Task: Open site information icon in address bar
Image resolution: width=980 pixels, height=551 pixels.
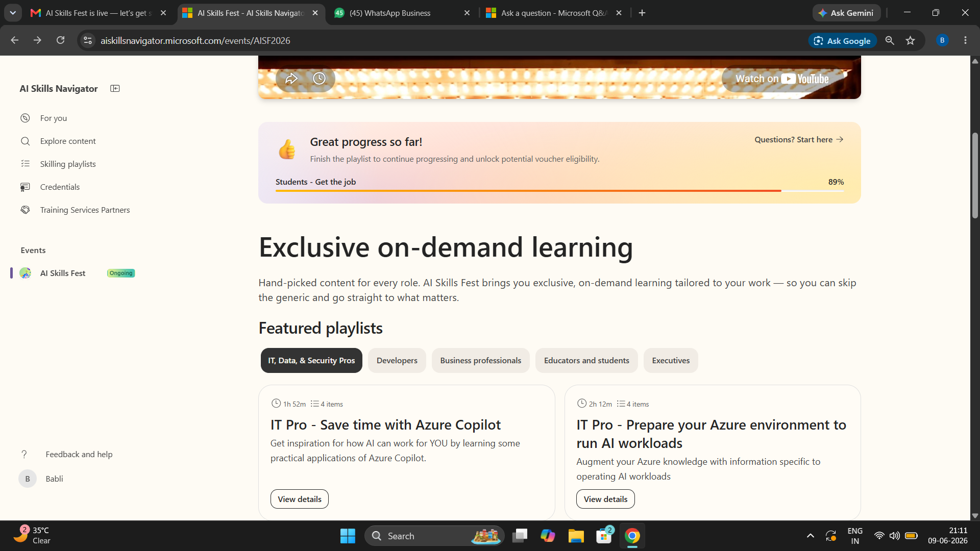Action: tap(88, 40)
